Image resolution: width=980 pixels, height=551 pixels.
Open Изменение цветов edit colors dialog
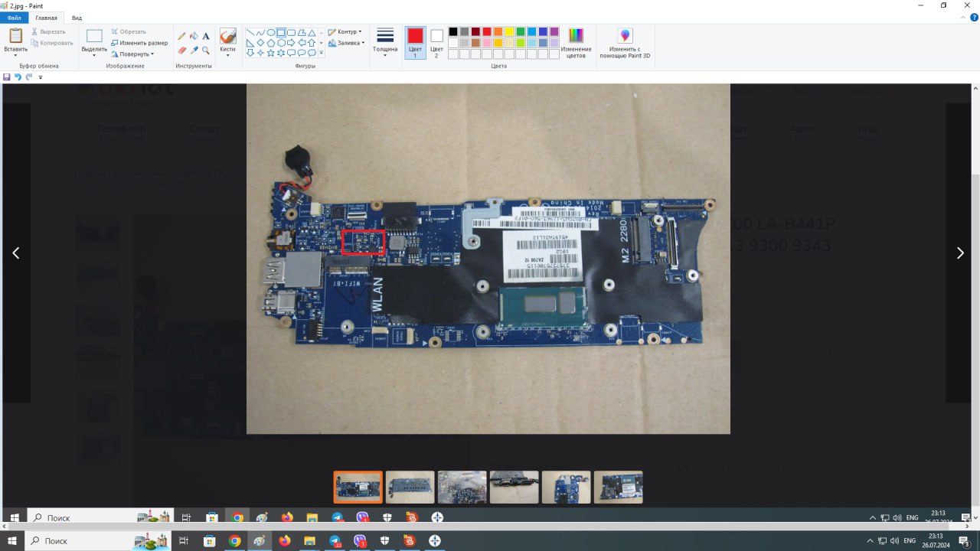[576, 42]
